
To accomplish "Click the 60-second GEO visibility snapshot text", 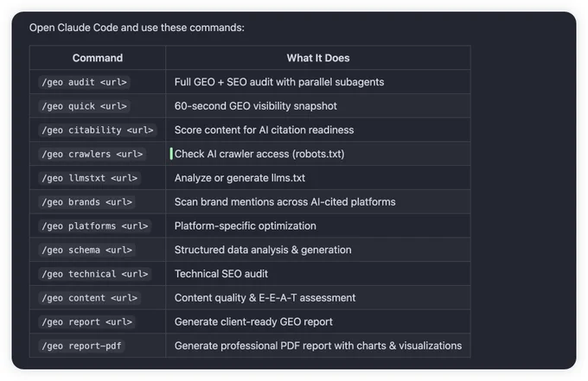I will click(256, 106).
